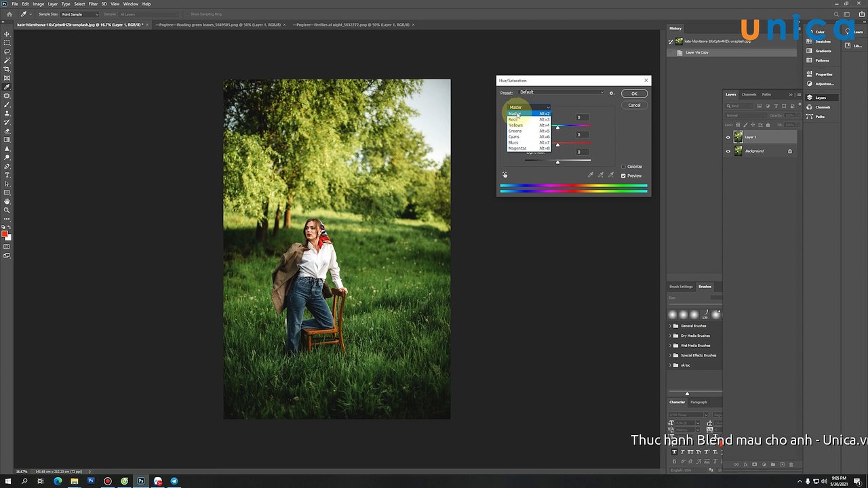Viewport: 868px width, 488px height.
Task: Select the Zoom tool
Action: [x=7, y=210]
